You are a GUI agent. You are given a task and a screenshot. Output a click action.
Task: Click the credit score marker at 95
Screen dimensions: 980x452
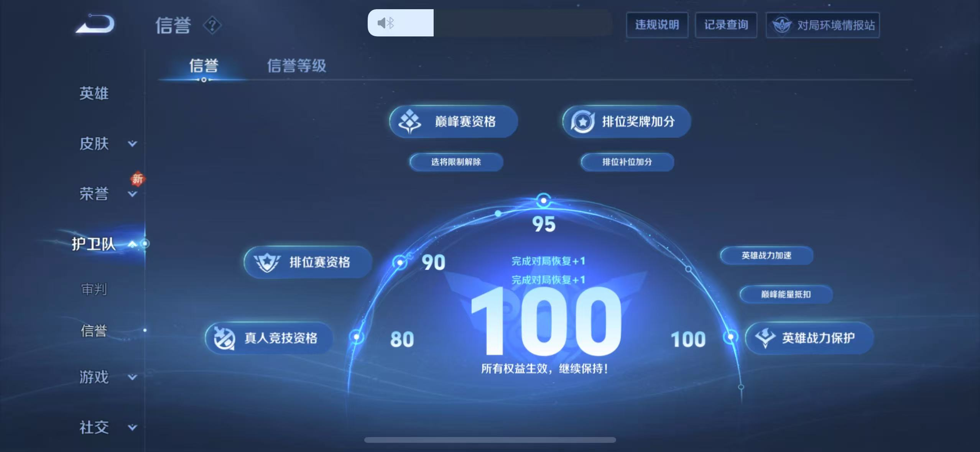[543, 199]
